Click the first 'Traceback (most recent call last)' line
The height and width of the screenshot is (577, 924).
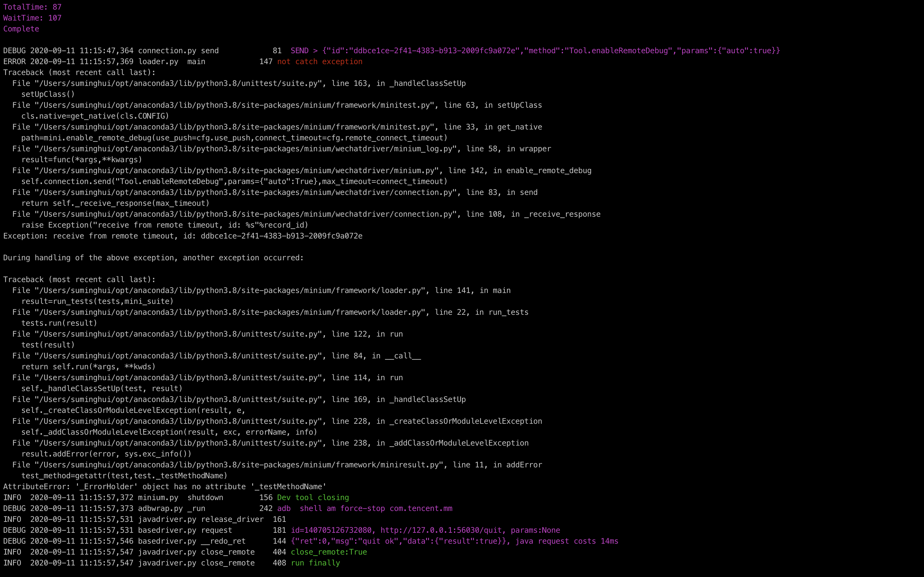pyautogui.click(x=79, y=72)
